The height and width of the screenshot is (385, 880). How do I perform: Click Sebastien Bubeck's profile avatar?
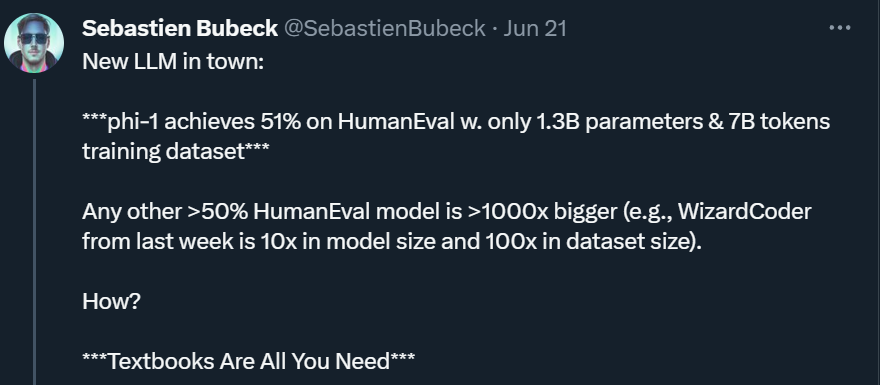point(34,43)
